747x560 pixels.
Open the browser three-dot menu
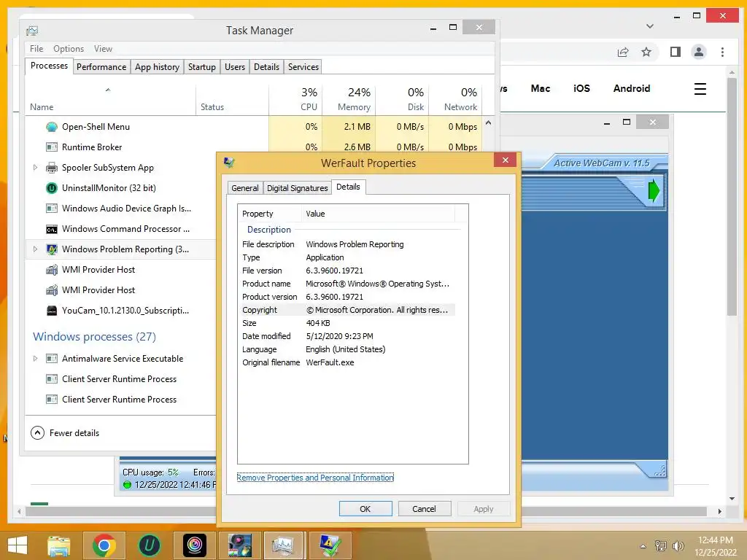(x=722, y=52)
